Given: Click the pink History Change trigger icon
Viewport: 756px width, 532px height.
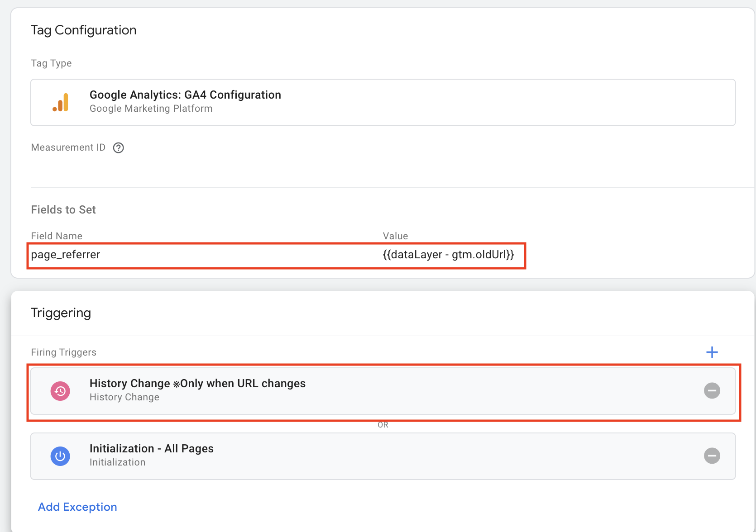Looking at the screenshot, I should [60, 391].
